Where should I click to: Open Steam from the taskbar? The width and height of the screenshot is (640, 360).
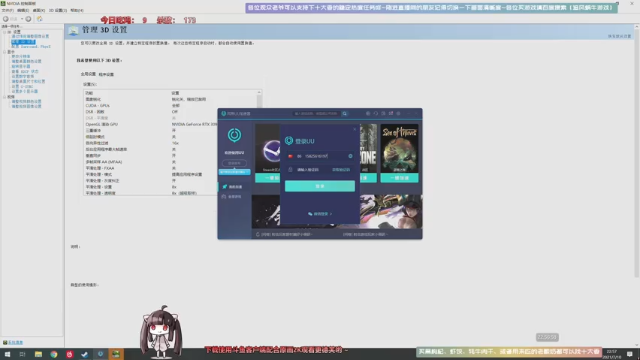(x=84, y=354)
